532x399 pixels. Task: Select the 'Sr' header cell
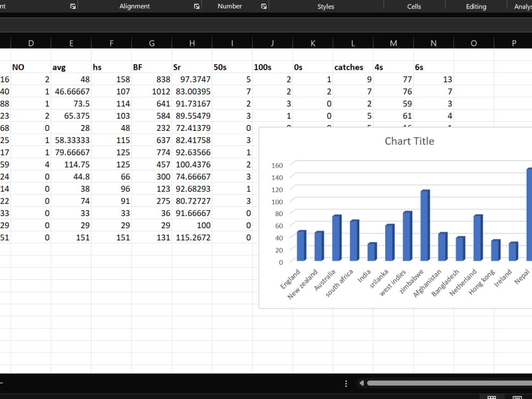192,67
